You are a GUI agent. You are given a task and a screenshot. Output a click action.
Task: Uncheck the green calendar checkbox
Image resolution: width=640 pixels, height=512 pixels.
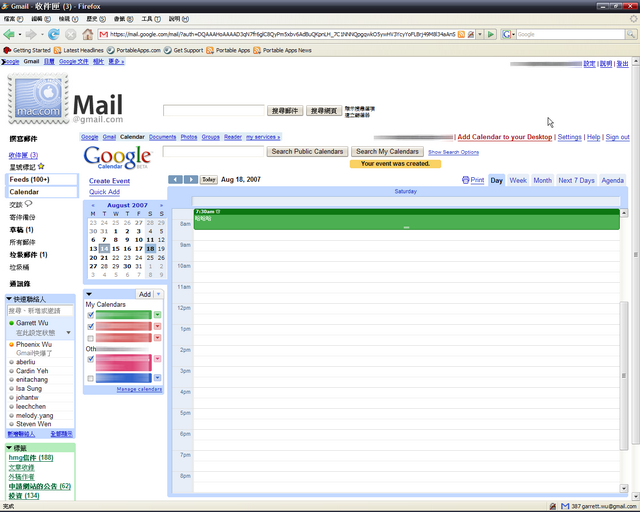(x=91, y=315)
